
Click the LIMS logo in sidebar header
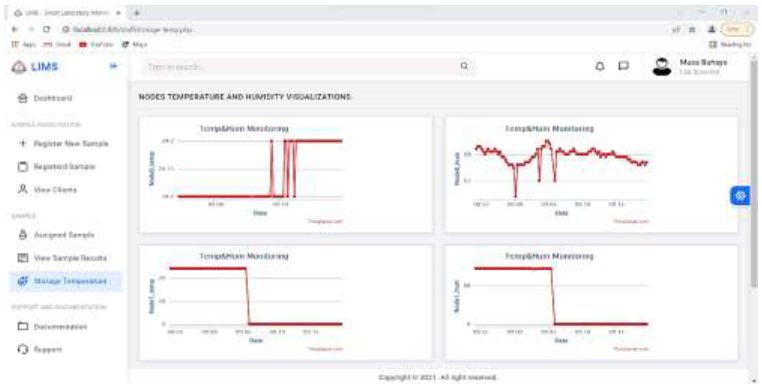(x=35, y=67)
